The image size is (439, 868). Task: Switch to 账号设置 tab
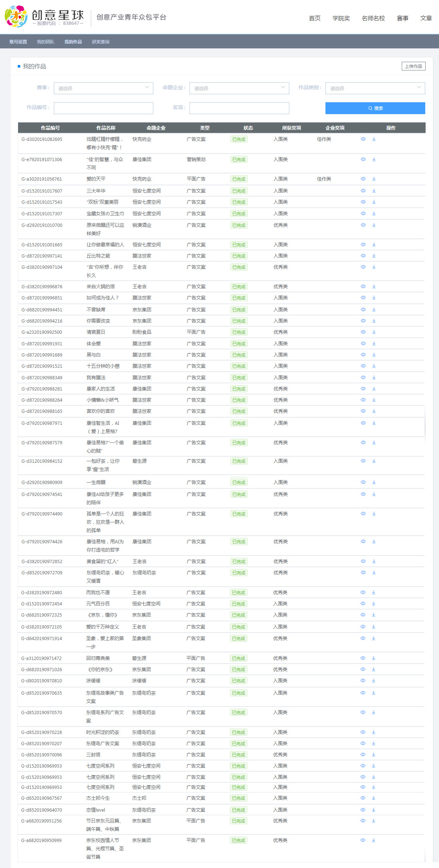tap(18, 42)
